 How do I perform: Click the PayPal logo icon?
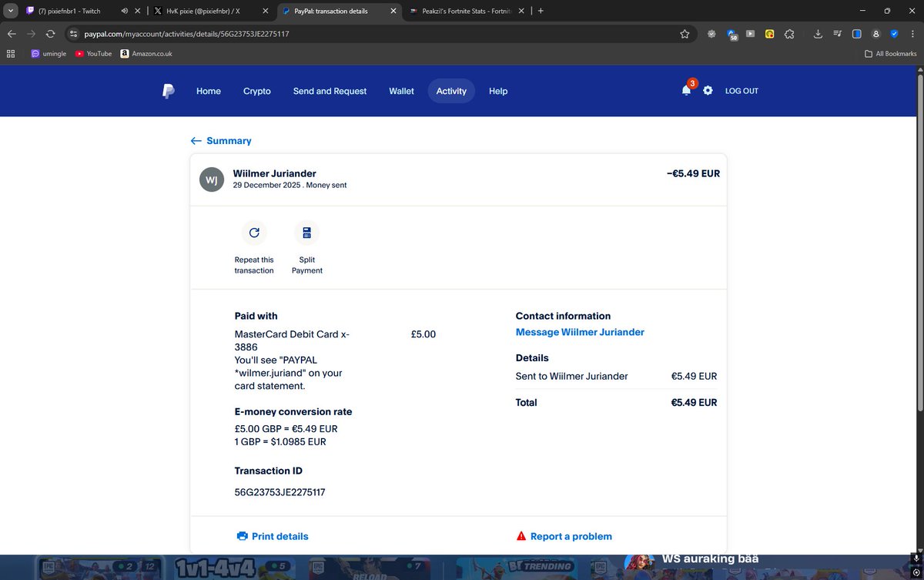click(168, 91)
